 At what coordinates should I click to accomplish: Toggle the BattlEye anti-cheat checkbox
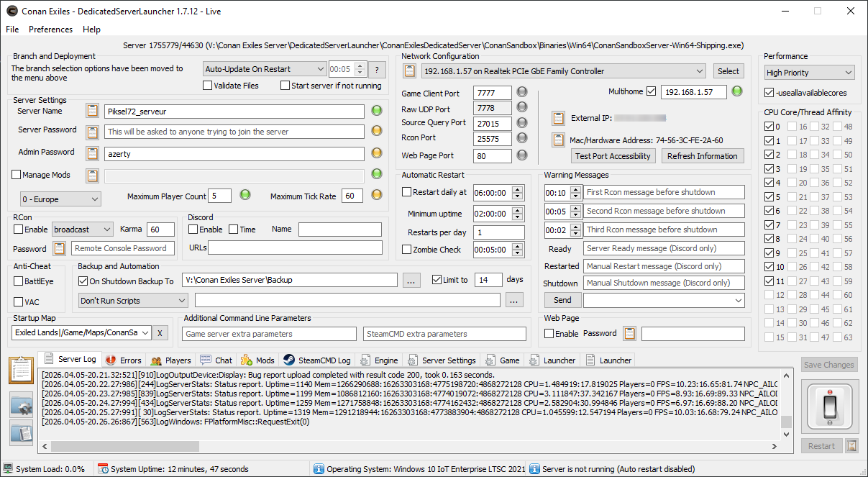[x=19, y=281]
